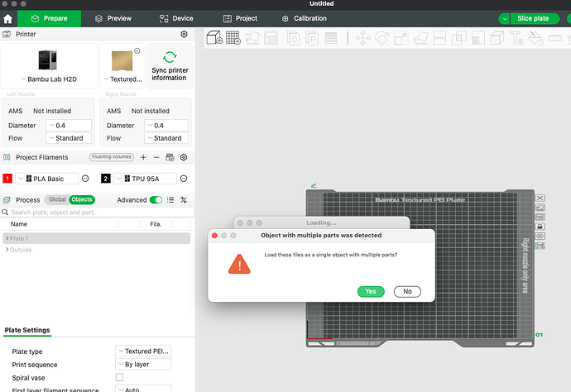Switch Process to Global mode
Image resolution: width=571 pixels, height=392 pixels.
pyautogui.click(x=57, y=199)
